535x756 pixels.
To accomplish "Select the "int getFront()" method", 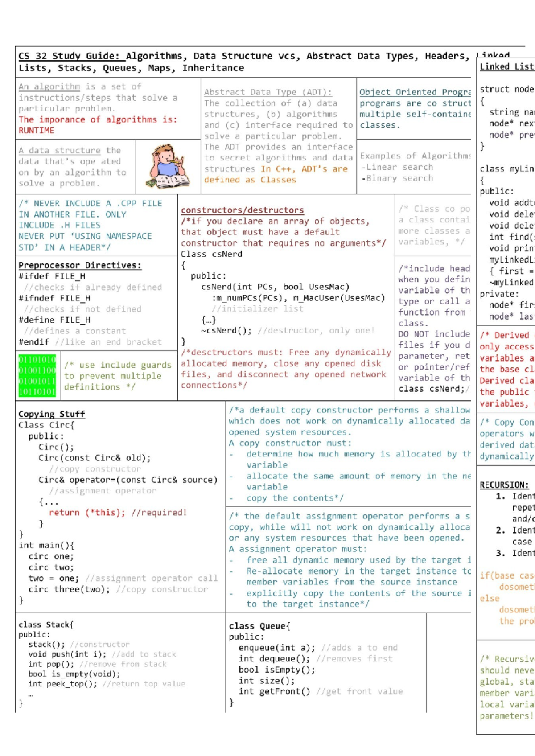I will click(x=274, y=691).
